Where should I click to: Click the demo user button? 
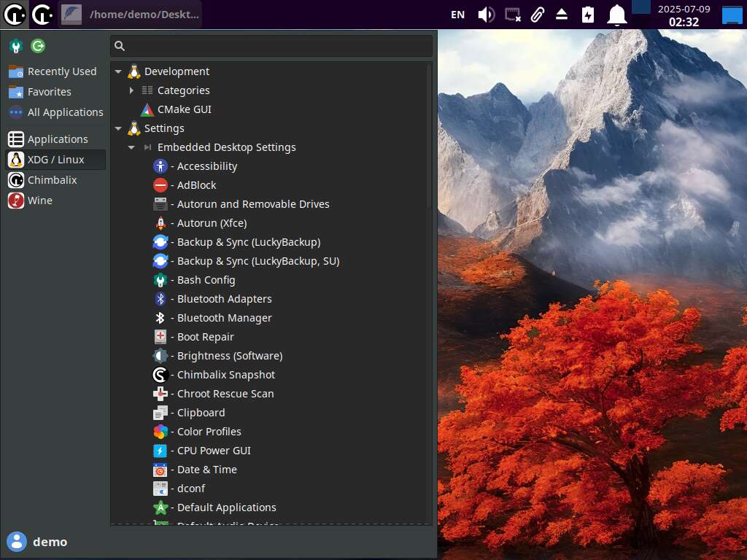[x=38, y=542]
